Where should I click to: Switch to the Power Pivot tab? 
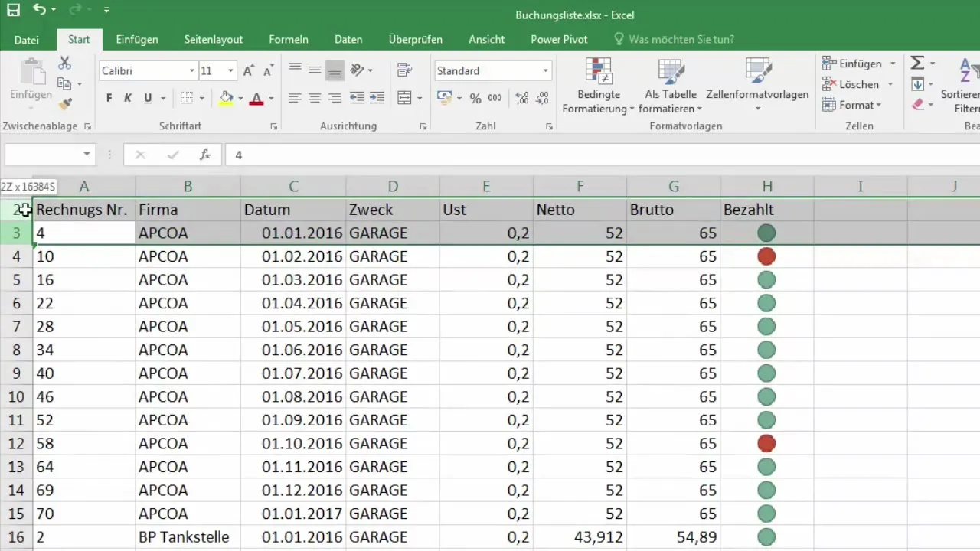click(559, 40)
